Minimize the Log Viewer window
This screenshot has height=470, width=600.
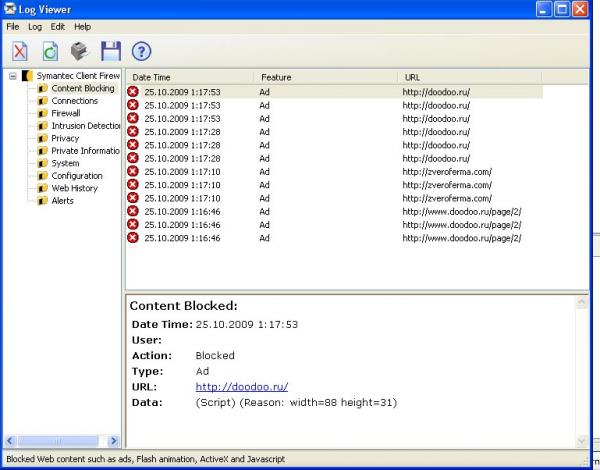(x=544, y=9)
